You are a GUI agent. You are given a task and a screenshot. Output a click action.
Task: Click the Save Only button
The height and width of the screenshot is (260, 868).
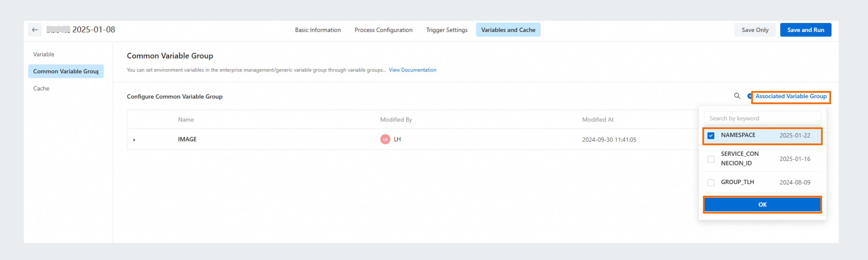click(755, 30)
